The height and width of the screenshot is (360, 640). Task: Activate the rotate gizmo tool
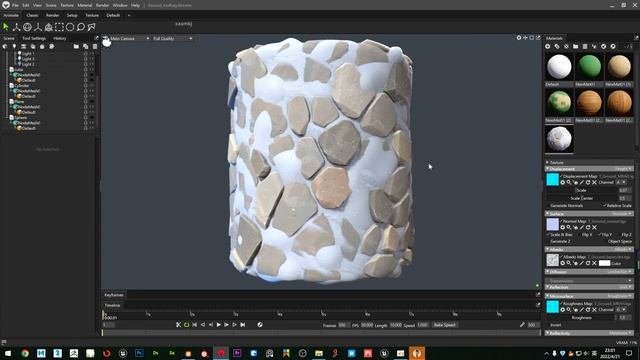tap(27, 27)
